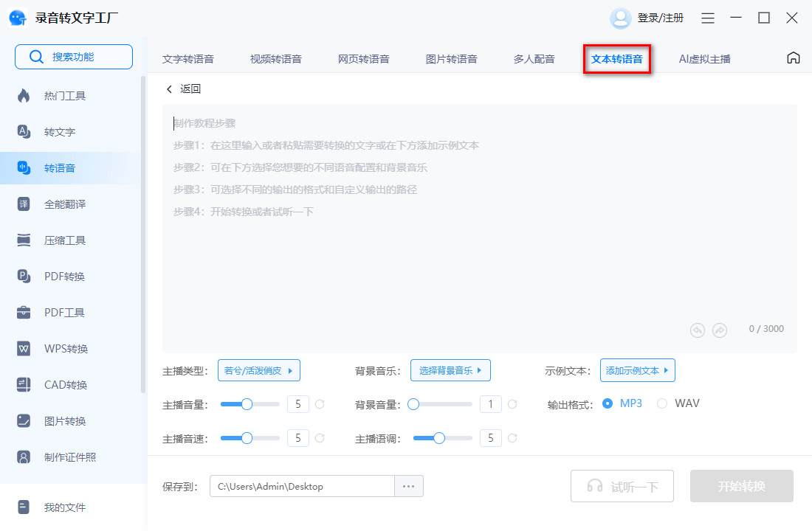812x531 pixels.
Task: Select the MP3 output format
Action: tap(608, 403)
